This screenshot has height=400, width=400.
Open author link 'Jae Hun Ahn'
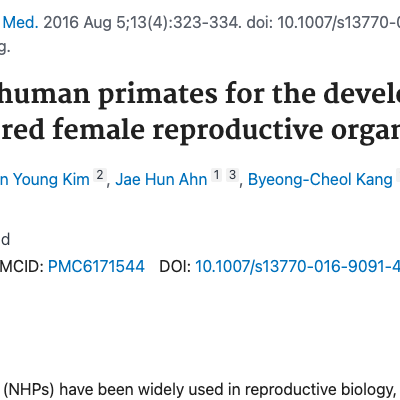[x=161, y=180]
